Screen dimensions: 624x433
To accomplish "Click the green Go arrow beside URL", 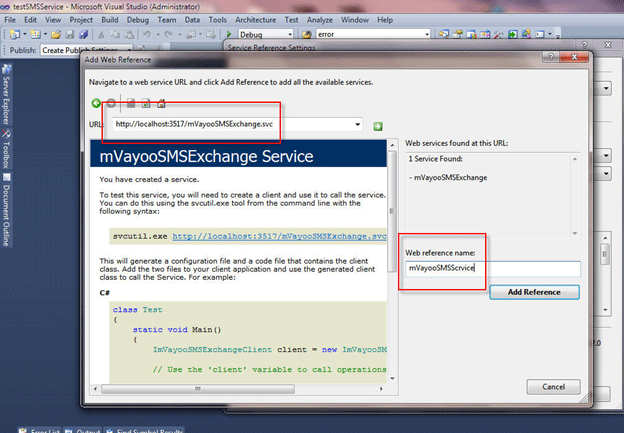I will (x=378, y=127).
